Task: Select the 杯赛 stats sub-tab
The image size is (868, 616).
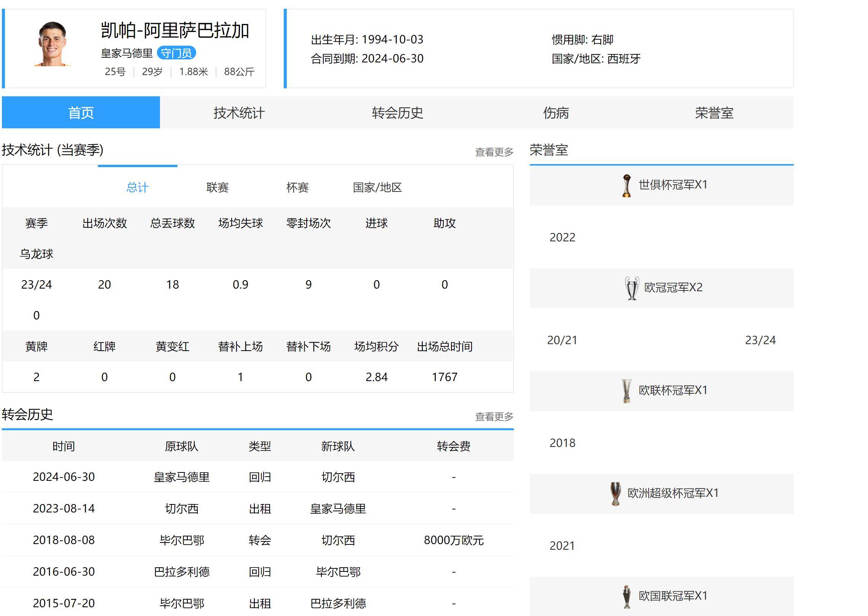Action: click(297, 187)
